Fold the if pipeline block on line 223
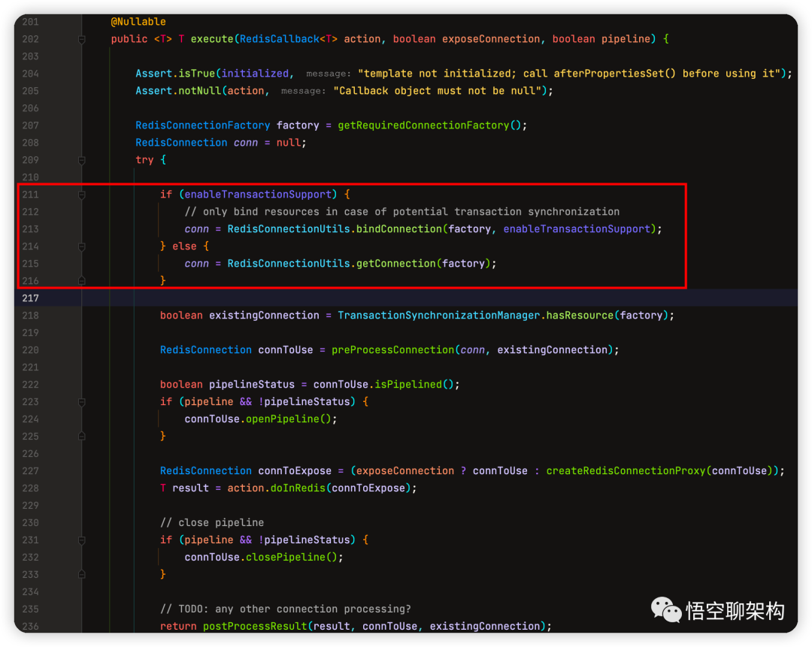Screen dimensions: 812x647 82,402
